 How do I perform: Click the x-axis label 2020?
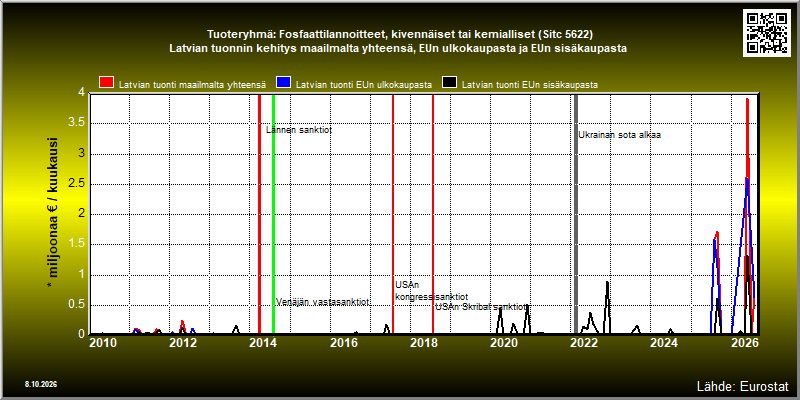(x=504, y=342)
